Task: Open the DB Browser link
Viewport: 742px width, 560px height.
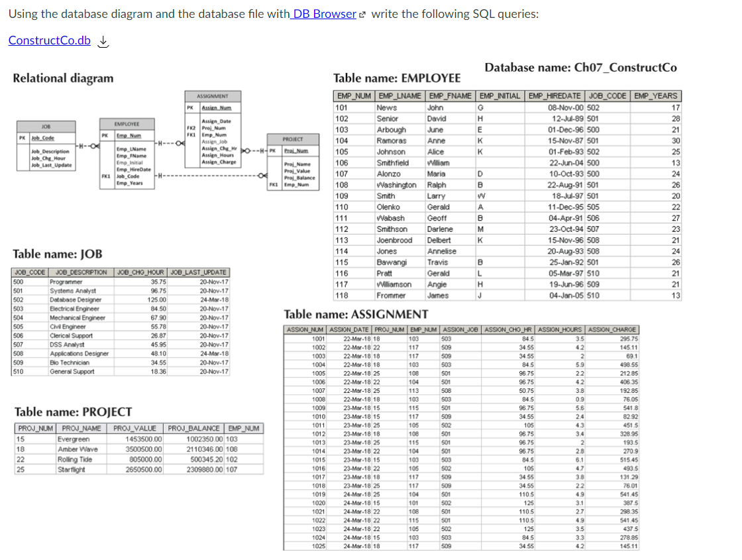Action: point(323,14)
